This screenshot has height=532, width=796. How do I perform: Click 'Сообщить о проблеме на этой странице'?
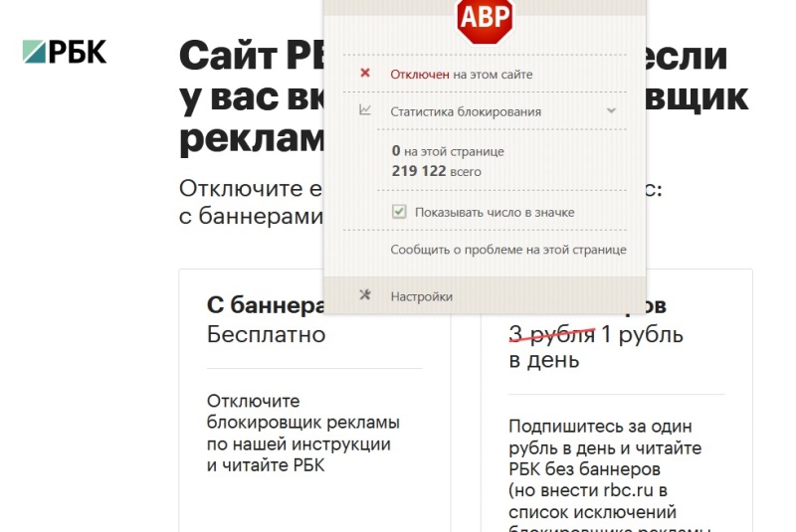click(x=508, y=250)
